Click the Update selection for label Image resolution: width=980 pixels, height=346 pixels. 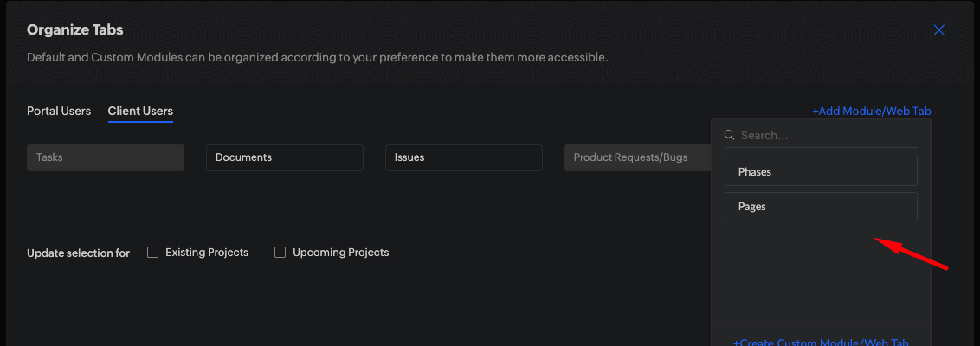click(79, 253)
